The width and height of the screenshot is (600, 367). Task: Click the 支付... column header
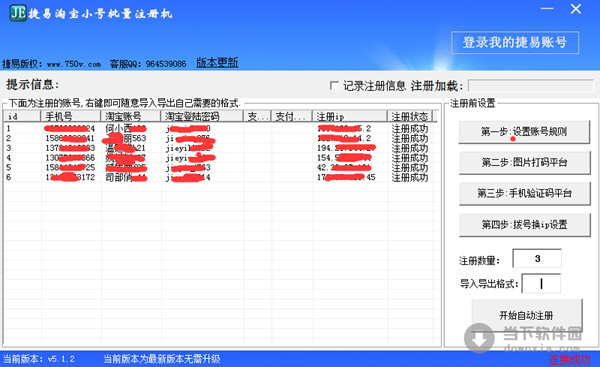(x=292, y=116)
